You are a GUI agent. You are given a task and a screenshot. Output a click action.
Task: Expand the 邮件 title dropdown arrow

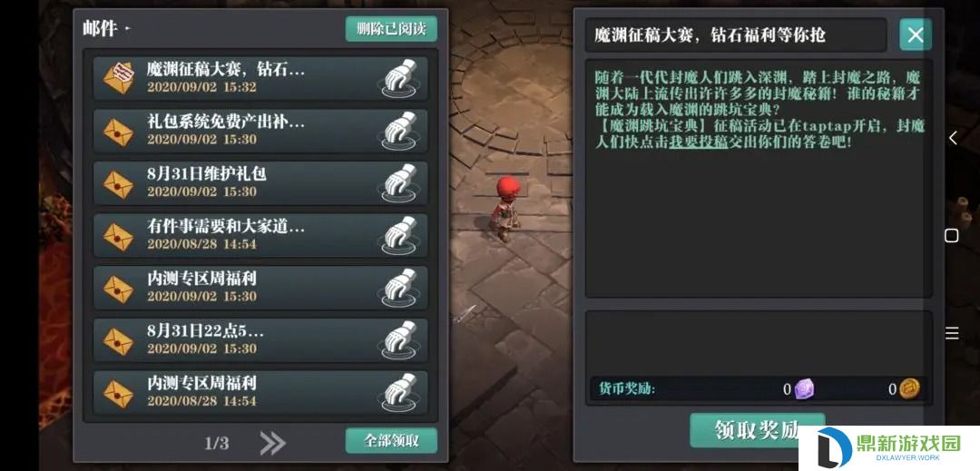click(128, 29)
